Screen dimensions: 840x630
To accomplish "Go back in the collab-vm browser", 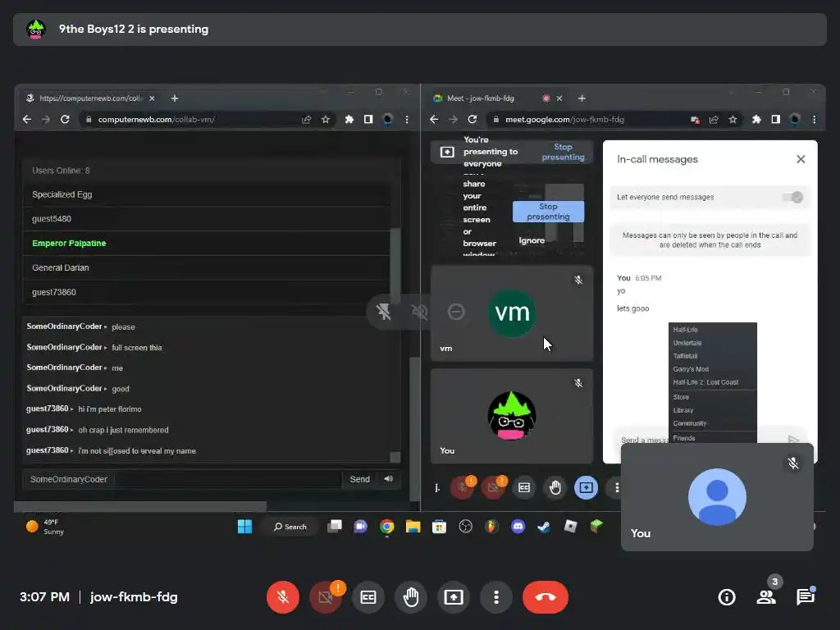I will [27, 120].
